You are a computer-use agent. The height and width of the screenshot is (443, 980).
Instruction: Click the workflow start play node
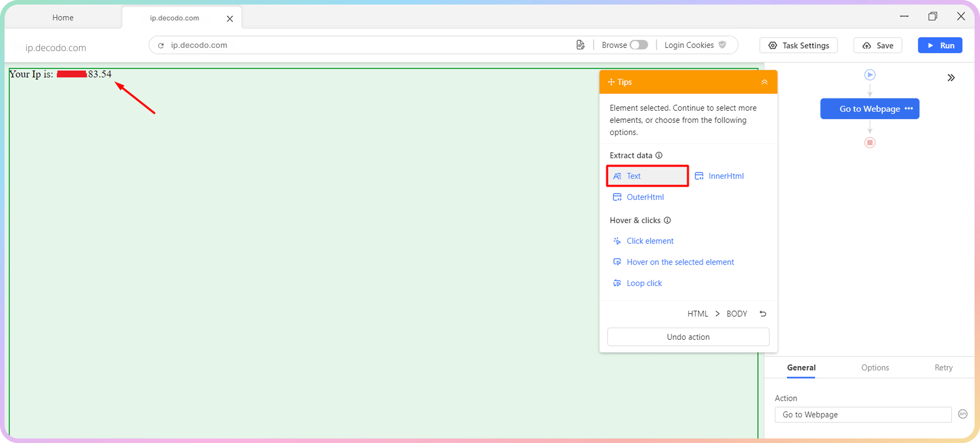[x=870, y=74]
